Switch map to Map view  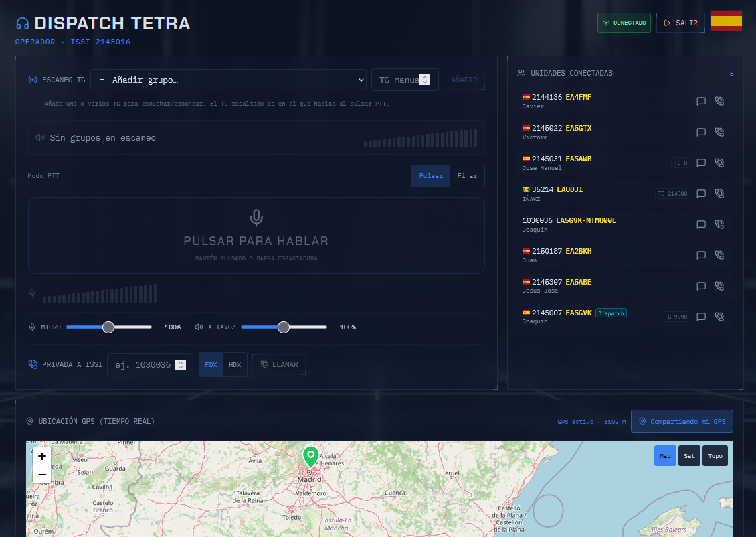tap(665, 456)
